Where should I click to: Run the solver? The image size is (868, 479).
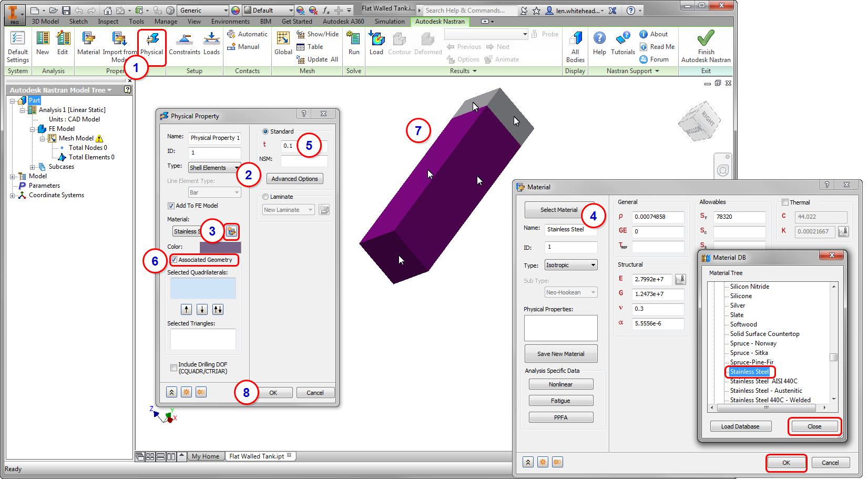point(354,43)
